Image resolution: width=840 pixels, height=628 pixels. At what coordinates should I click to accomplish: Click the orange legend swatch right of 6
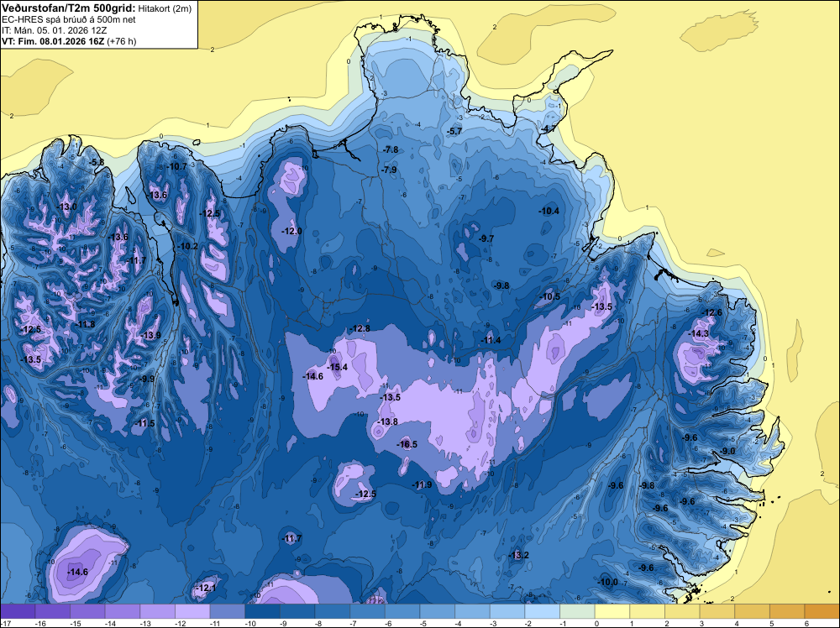click(x=822, y=611)
